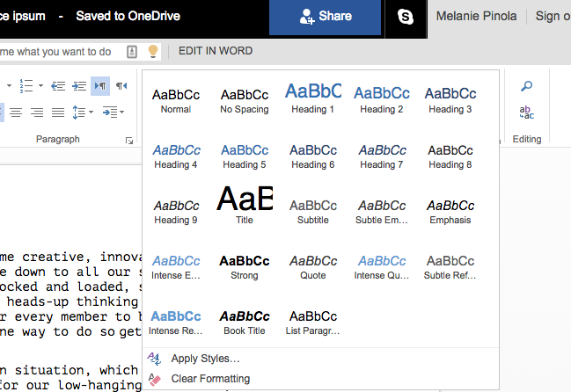Toggle center alignment
This screenshot has width=571, height=392.
click(18, 113)
